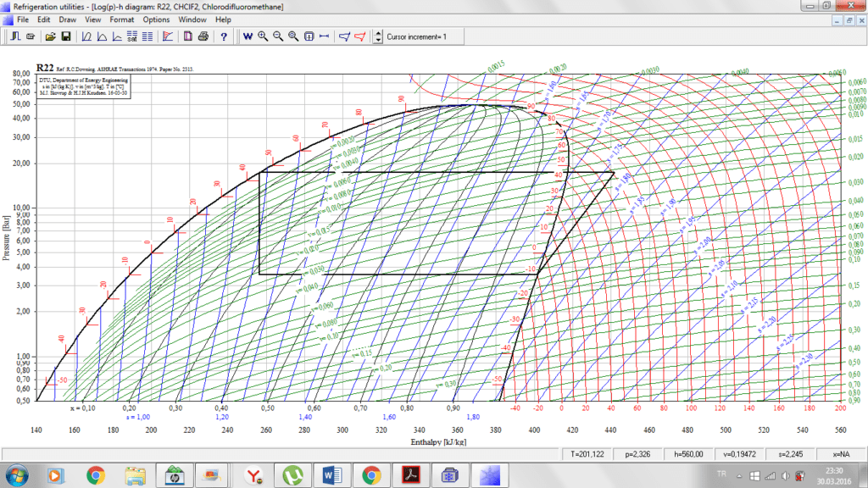Open the View menu
Viewport: 868px width, 488px height.
click(x=93, y=19)
